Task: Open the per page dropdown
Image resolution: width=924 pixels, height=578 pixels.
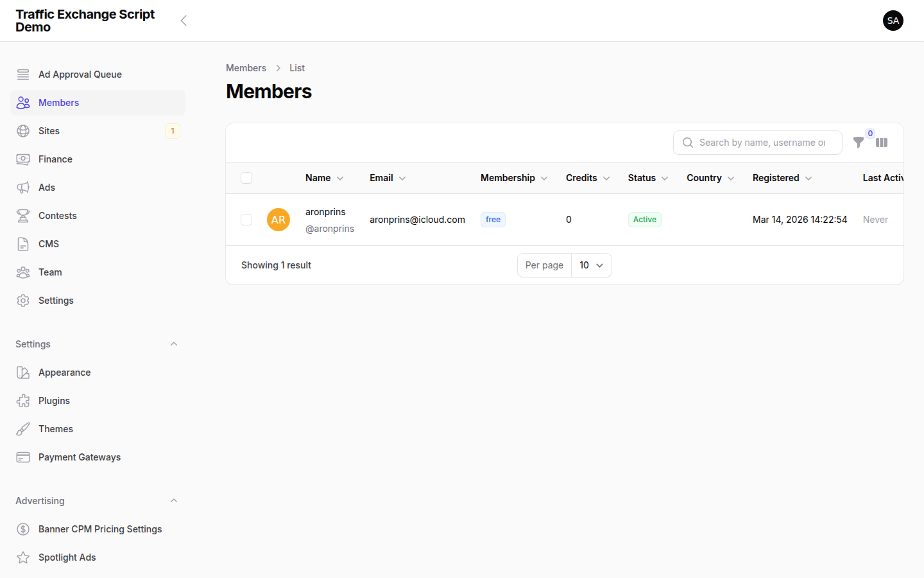Action: [x=591, y=265]
